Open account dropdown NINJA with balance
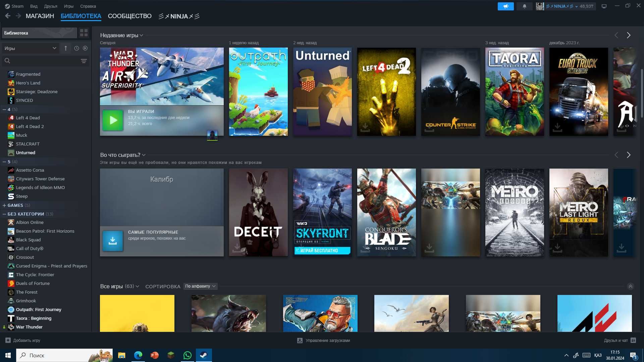This screenshot has height=362, width=644. [x=566, y=6]
